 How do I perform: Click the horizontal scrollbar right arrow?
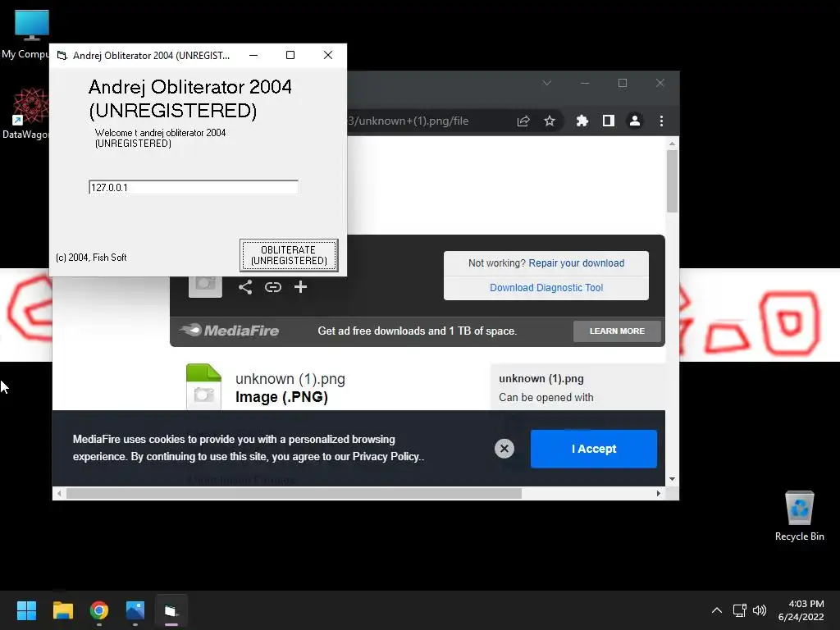click(659, 493)
